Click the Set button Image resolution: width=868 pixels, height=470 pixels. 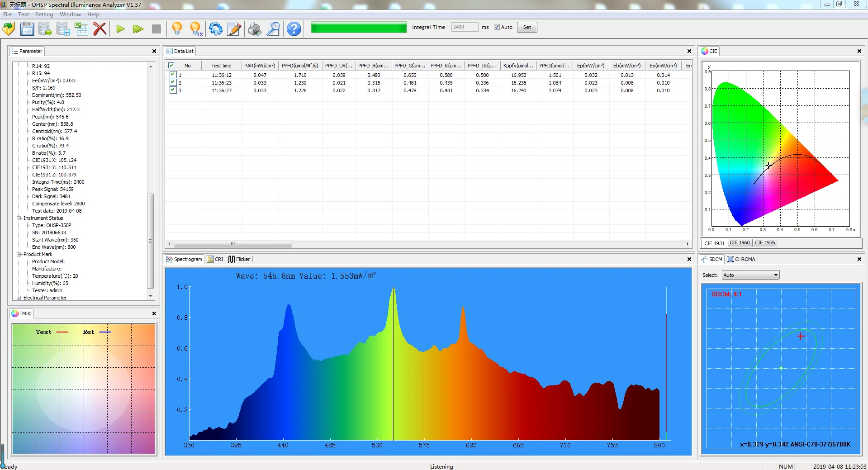coord(526,27)
